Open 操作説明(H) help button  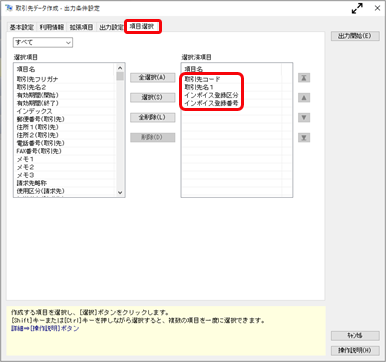pos(355,350)
